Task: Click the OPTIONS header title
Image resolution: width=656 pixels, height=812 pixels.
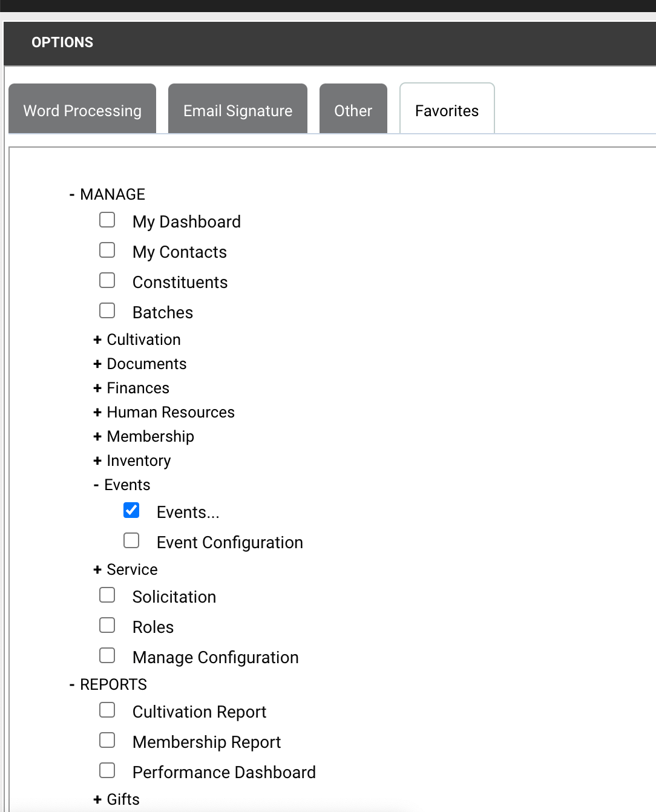Action: coord(62,42)
